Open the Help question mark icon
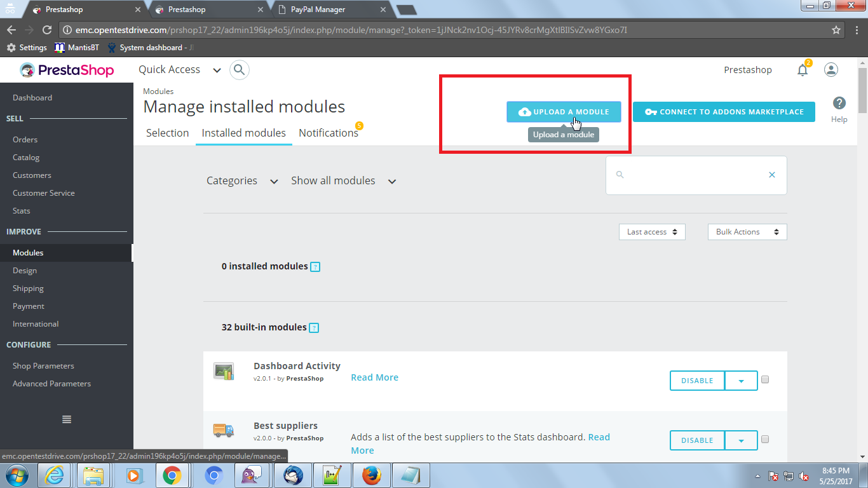The height and width of the screenshot is (488, 868). pyautogui.click(x=839, y=103)
